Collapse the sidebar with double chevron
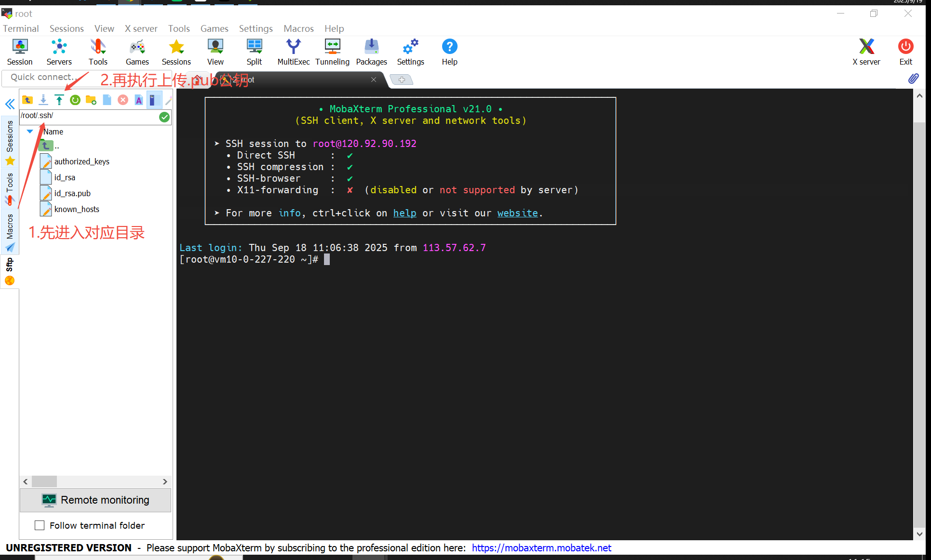 pos(10,104)
